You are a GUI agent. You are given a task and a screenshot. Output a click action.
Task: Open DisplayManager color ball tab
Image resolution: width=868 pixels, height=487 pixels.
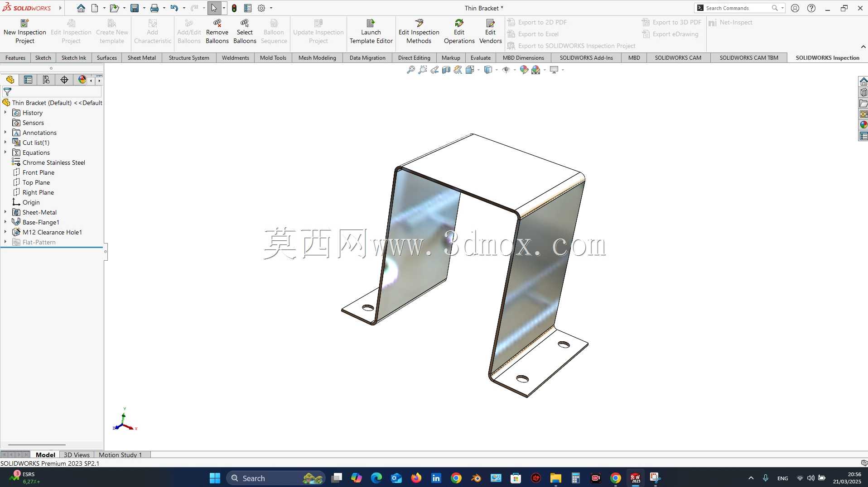pyautogui.click(x=82, y=80)
